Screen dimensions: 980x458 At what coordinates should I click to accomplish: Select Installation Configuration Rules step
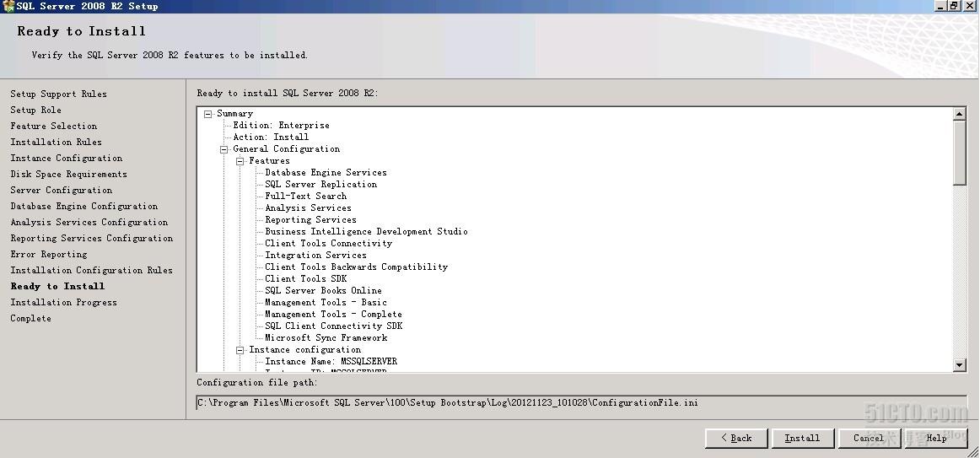[91, 270]
